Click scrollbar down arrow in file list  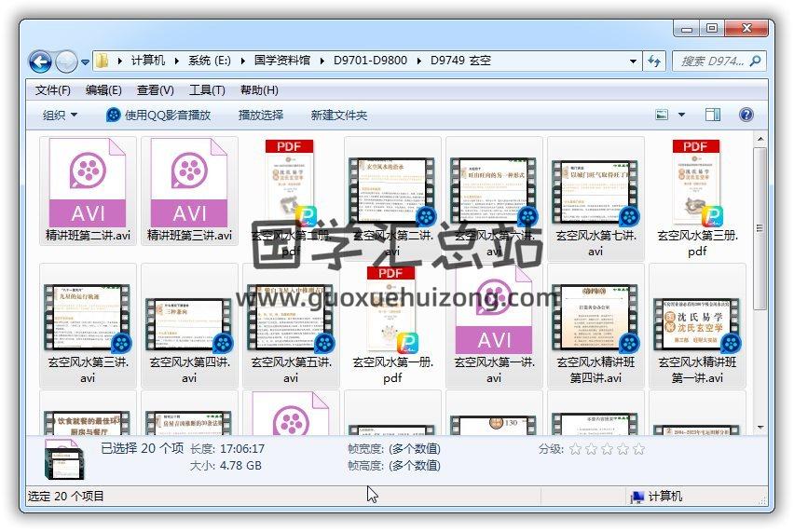click(x=760, y=429)
